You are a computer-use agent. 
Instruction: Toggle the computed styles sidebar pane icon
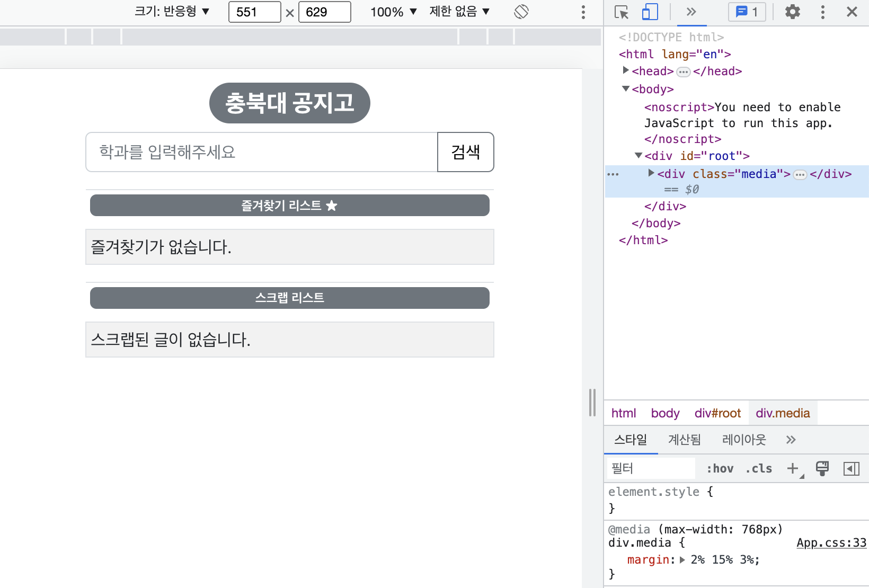852,468
